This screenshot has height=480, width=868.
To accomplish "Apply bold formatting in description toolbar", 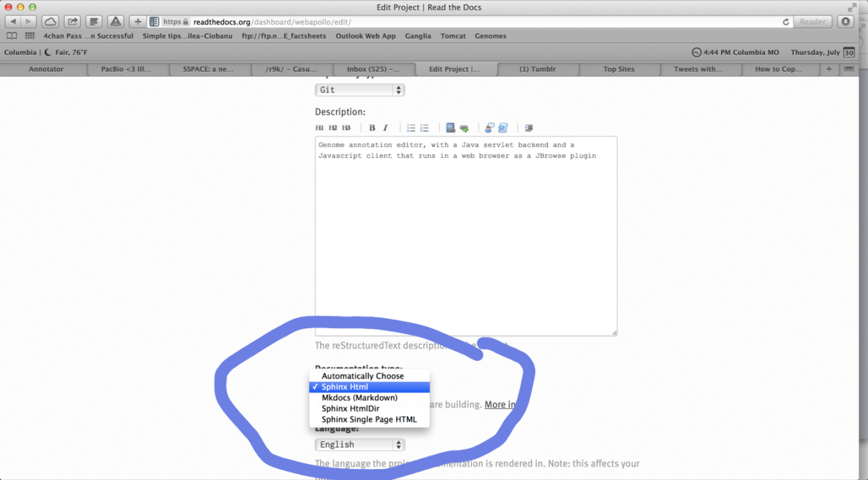I will pyautogui.click(x=372, y=128).
